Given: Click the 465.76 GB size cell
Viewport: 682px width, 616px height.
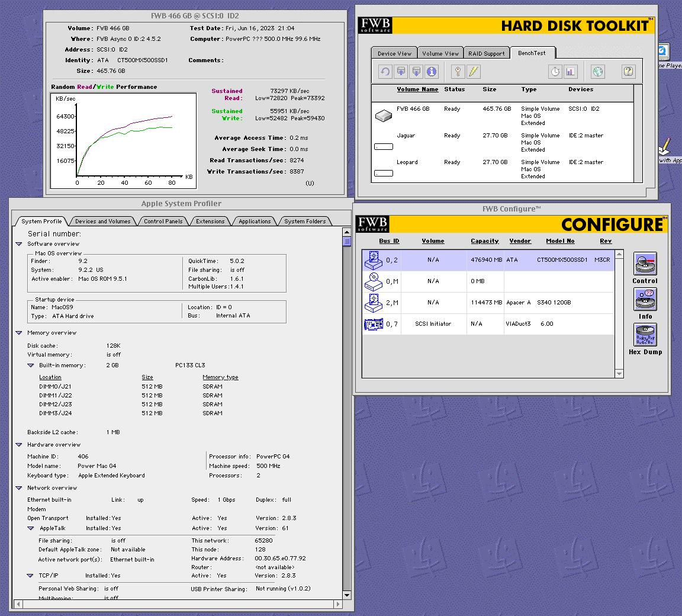Looking at the screenshot, I should coord(497,109).
